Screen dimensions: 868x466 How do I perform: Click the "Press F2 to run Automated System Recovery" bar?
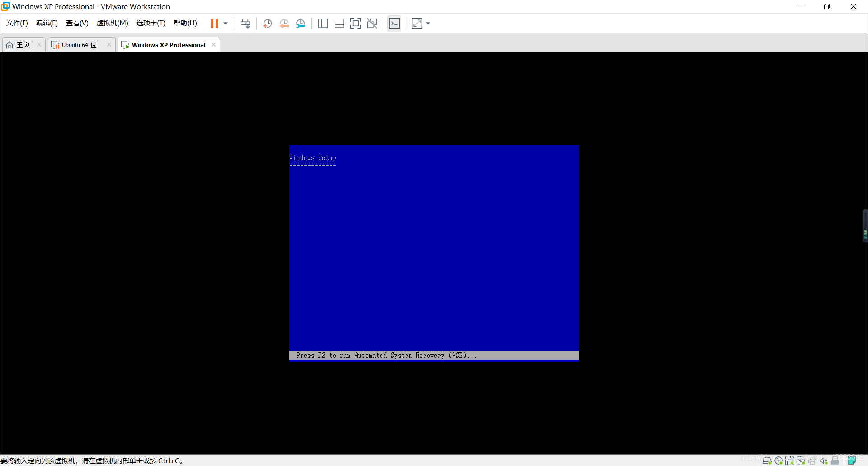(434, 356)
